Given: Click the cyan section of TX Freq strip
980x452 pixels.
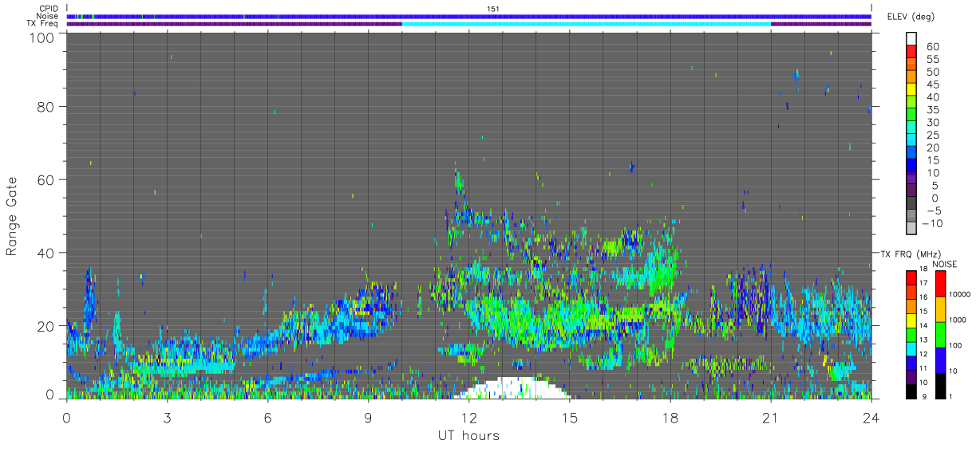Looking at the screenshot, I should 587,24.
